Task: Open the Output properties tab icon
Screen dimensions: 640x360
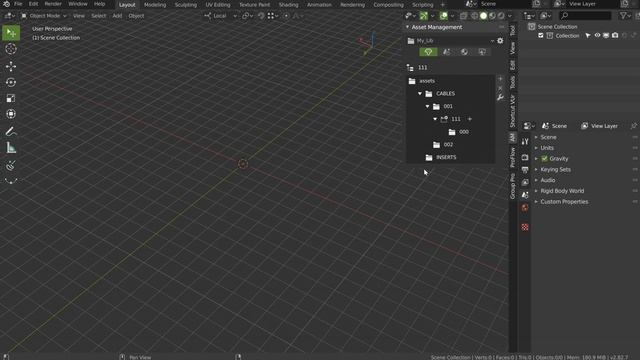Action: (525, 169)
